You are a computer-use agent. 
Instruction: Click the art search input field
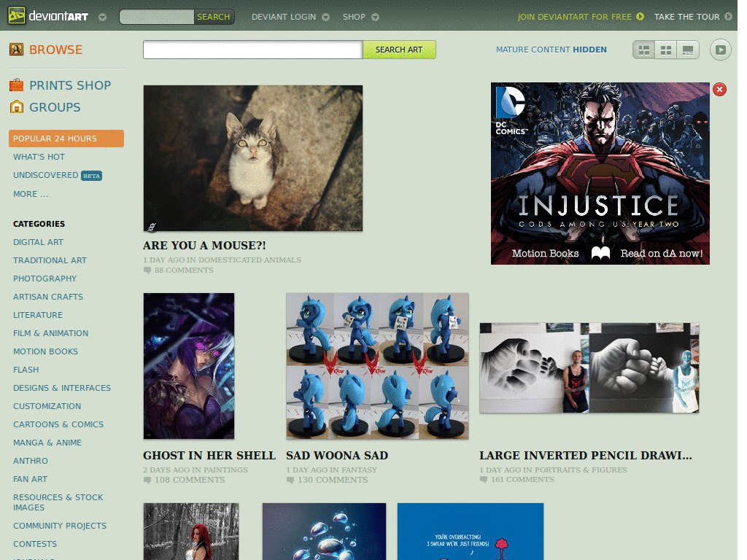tap(253, 50)
